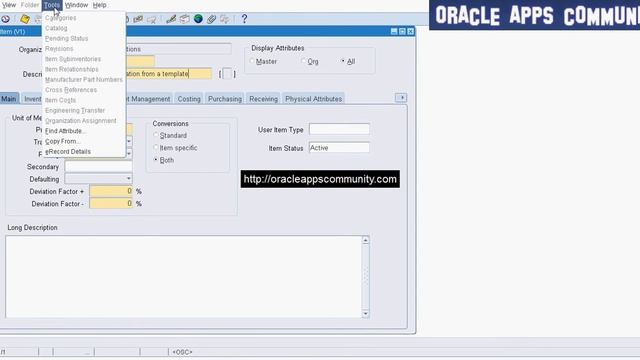Click the descriptive flexfield bracket box
This screenshot has height=360, width=640.
coord(227,74)
